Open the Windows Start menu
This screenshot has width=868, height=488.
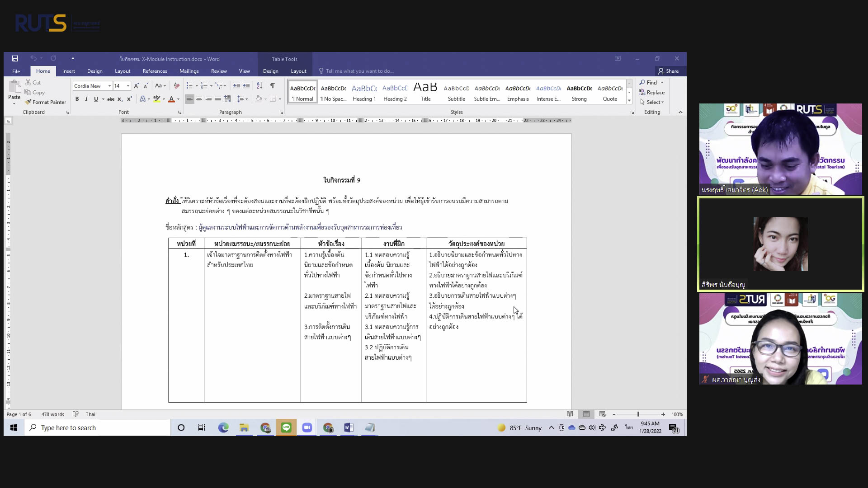click(x=14, y=427)
